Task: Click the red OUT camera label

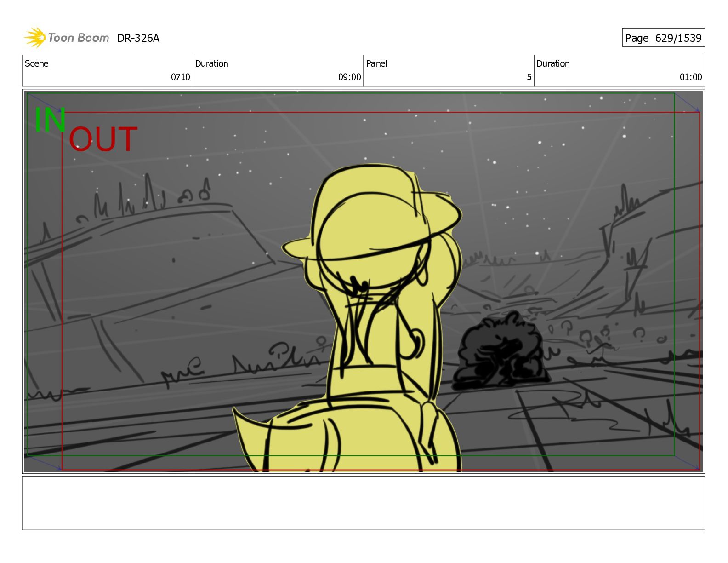Action: (x=103, y=139)
